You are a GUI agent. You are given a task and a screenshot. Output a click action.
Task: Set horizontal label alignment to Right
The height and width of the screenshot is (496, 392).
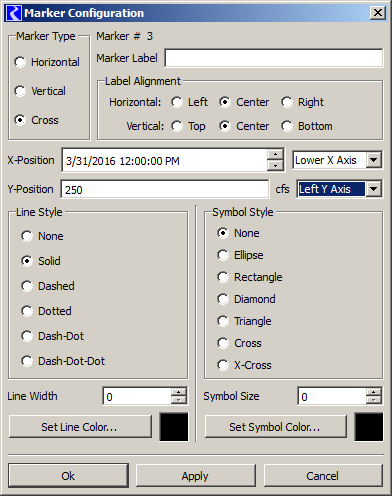(287, 102)
